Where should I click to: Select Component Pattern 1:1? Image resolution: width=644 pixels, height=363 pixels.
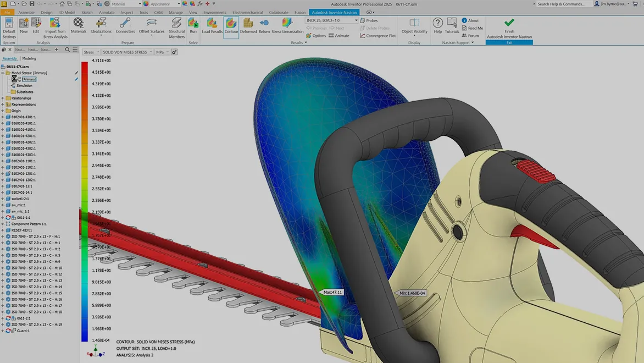tap(29, 224)
